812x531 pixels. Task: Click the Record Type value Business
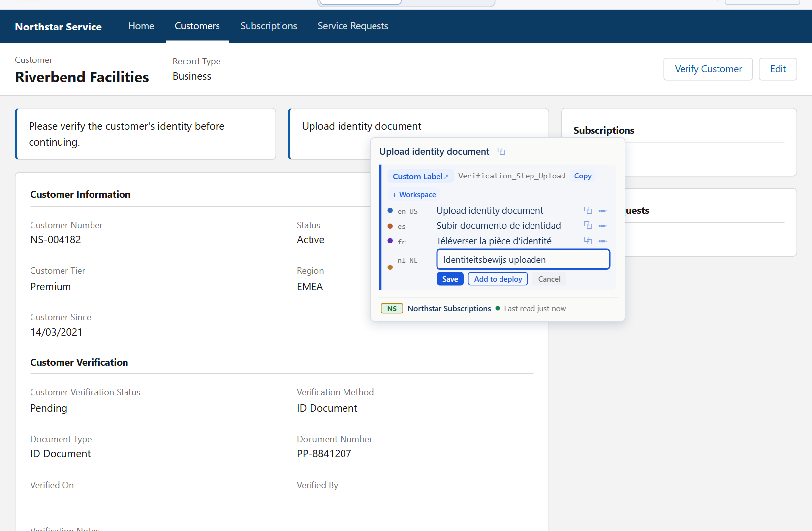(x=192, y=76)
